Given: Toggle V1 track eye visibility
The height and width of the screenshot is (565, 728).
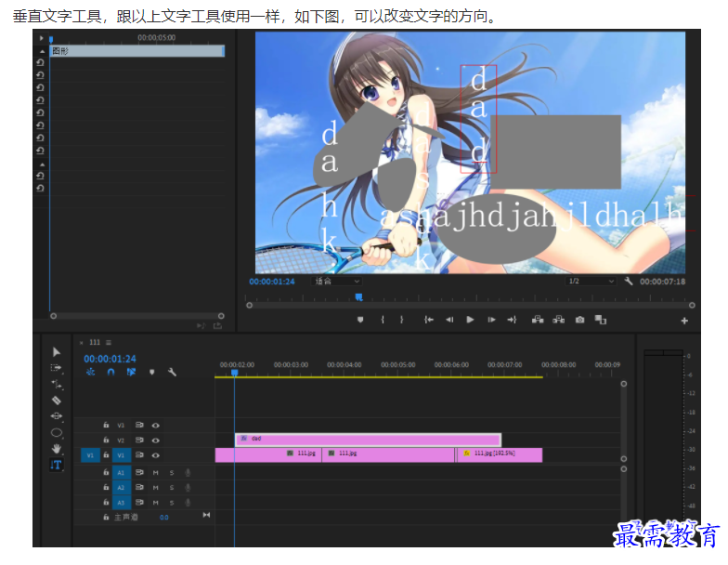Looking at the screenshot, I should (156, 455).
